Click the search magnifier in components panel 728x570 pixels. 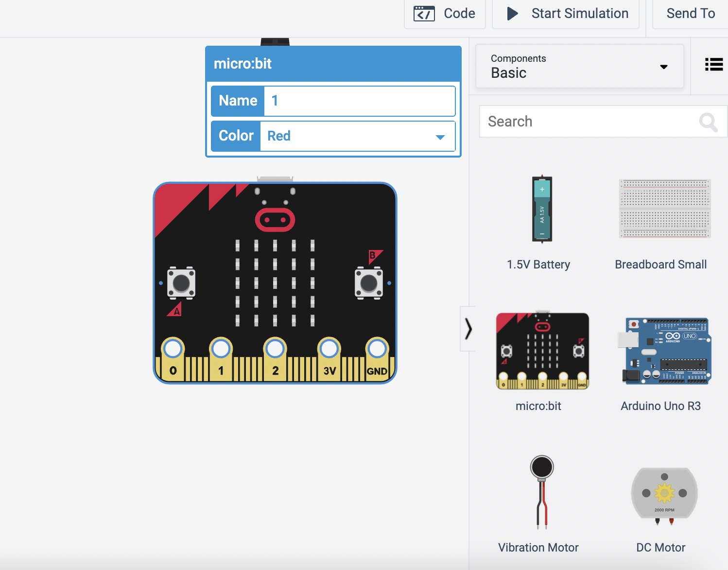coord(708,122)
